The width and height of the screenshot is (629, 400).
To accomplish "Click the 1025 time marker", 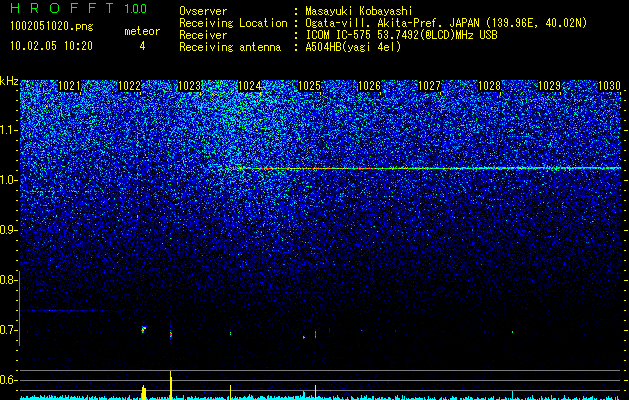I will (309, 86).
